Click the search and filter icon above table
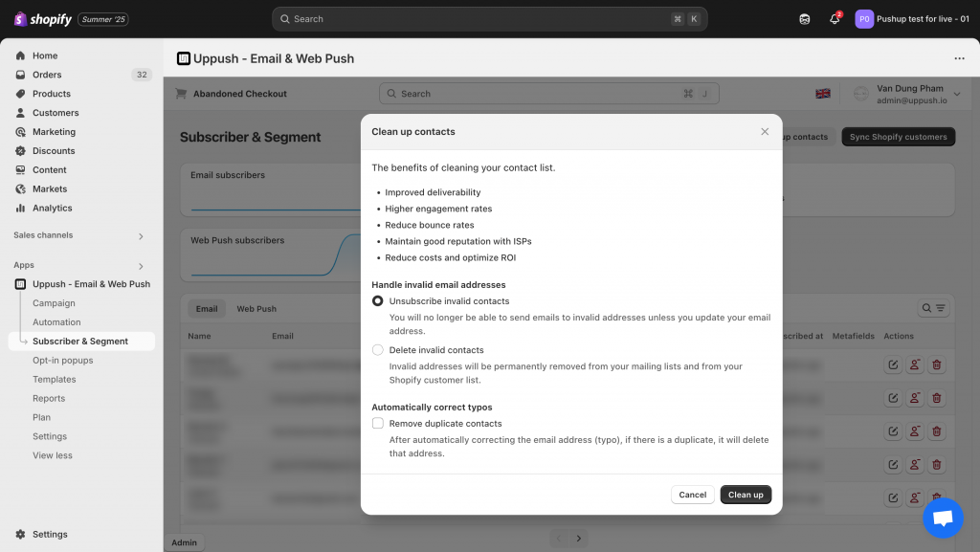This screenshot has width=980, height=552. [932, 308]
